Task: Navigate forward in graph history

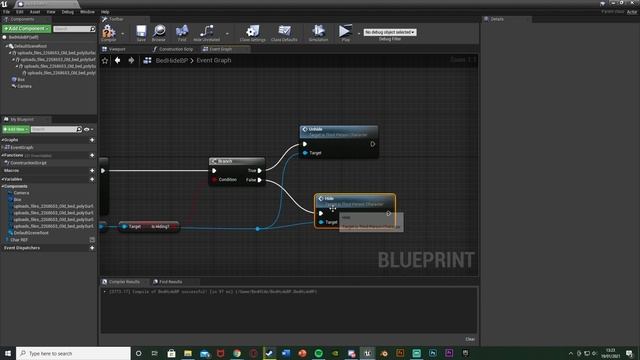Action: tap(131, 60)
